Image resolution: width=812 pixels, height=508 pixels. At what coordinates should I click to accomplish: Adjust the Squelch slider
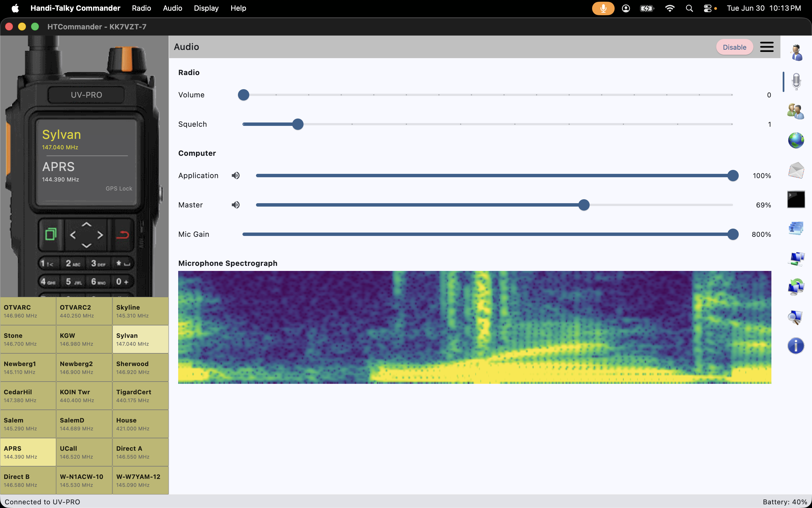[487, 124]
